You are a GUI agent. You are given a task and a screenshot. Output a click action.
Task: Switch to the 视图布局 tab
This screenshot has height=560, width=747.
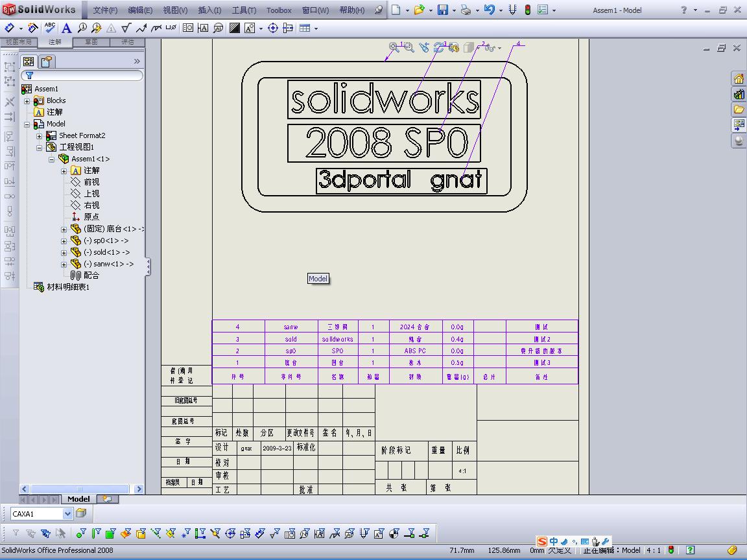pyautogui.click(x=19, y=42)
